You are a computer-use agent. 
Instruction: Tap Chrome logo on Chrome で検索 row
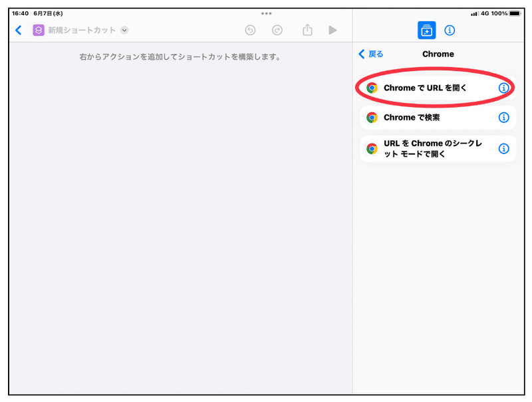pos(372,118)
